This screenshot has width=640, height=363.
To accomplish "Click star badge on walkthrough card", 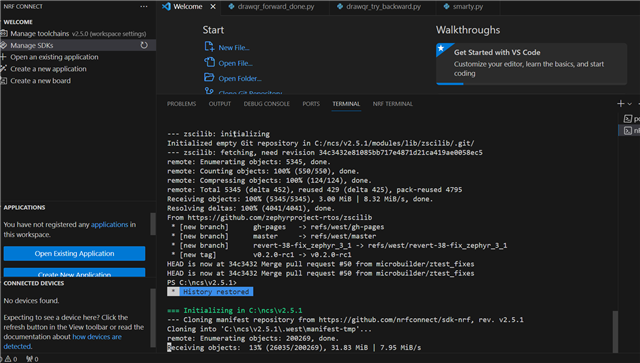I will tap(442, 49).
